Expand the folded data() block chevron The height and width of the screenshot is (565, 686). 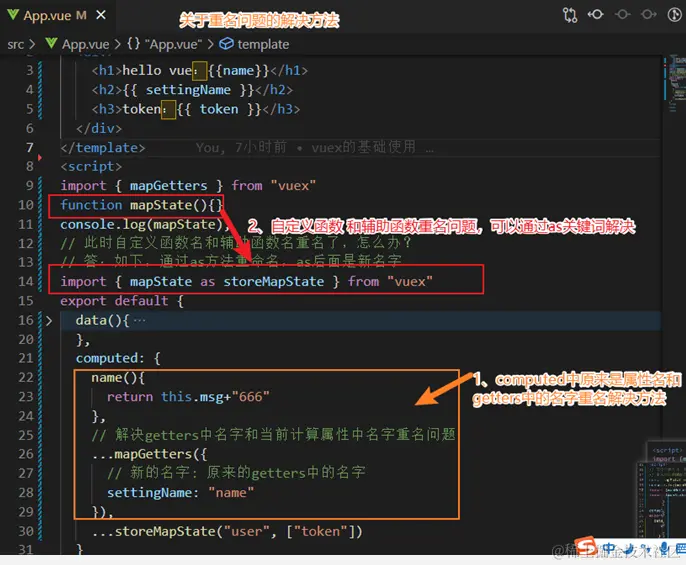pos(49,321)
